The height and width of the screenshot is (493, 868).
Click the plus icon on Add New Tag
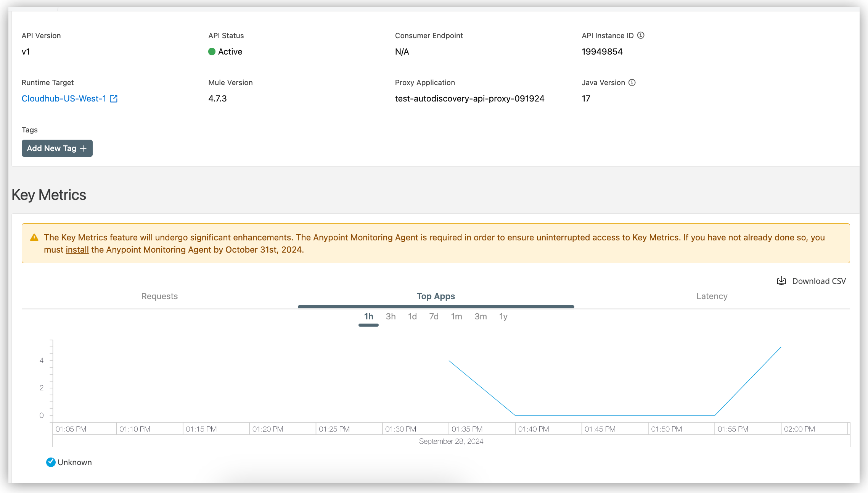point(84,148)
